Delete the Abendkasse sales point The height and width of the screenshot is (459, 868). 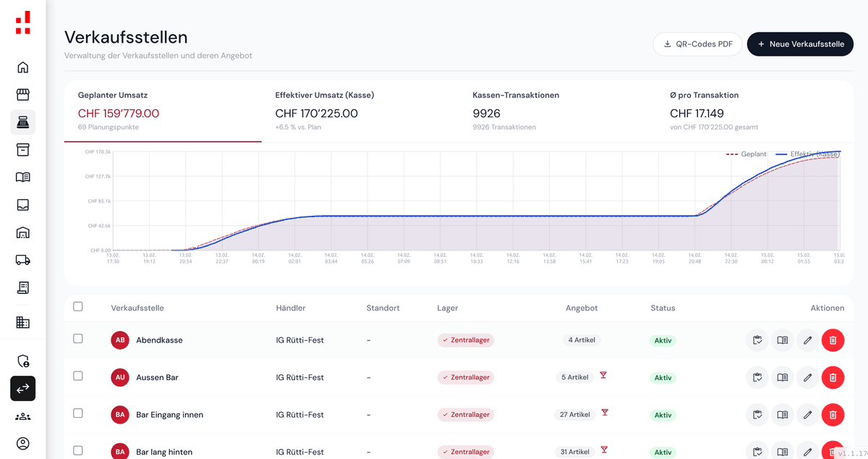(x=833, y=340)
